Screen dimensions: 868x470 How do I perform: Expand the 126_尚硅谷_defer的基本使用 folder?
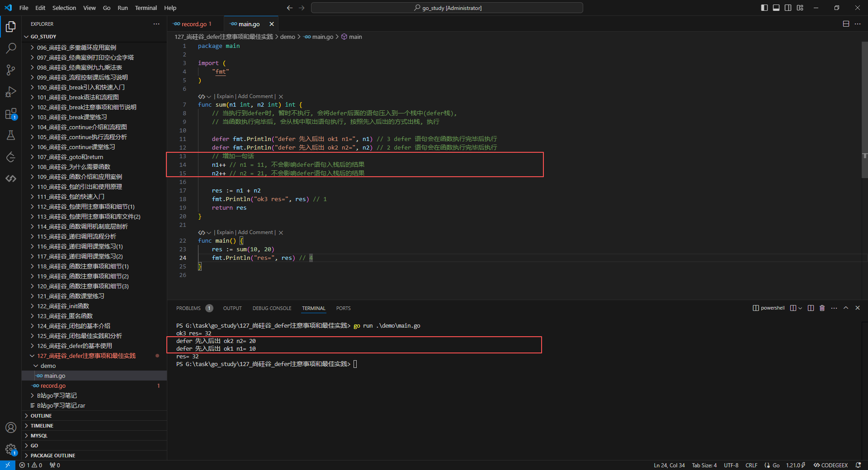coord(94,346)
